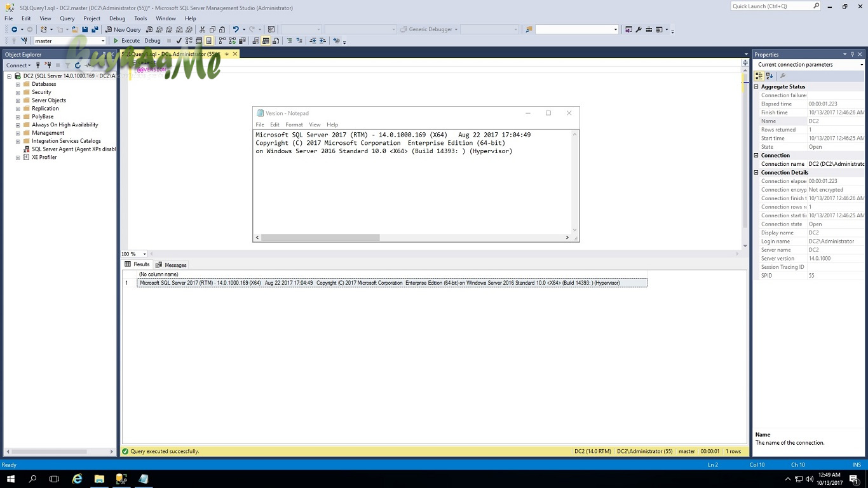868x488 pixels.
Task: Switch to the Results tab
Action: (137, 264)
